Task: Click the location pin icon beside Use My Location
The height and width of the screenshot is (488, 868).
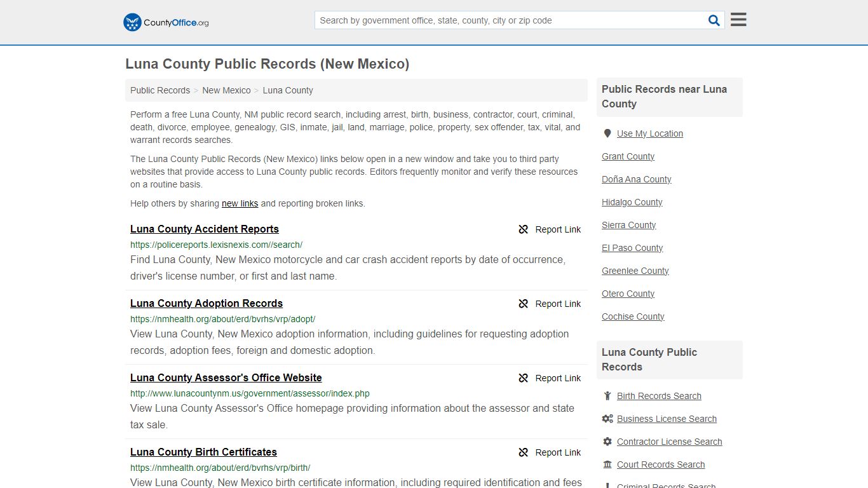Action: tap(607, 133)
